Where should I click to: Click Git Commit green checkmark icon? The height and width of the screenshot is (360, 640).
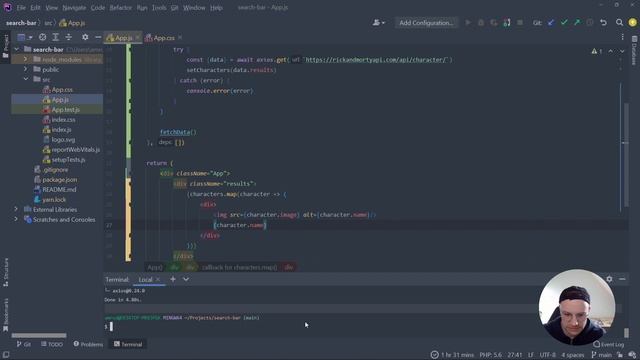pyautogui.click(x=564, y=23)
